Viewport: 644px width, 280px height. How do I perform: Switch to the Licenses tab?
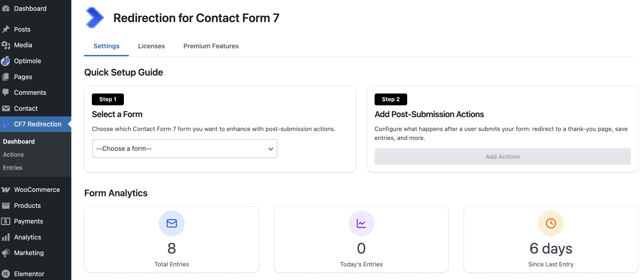[x=151, y=46]
